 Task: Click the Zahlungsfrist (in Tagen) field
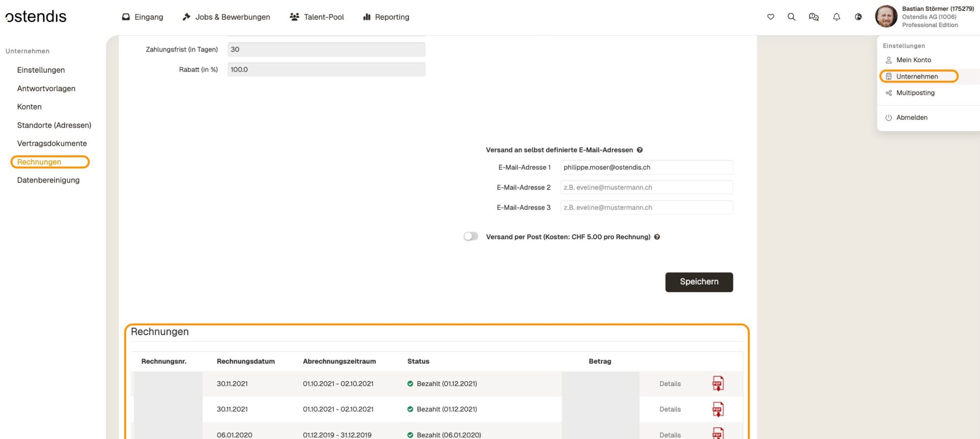[x=326, y=49]
